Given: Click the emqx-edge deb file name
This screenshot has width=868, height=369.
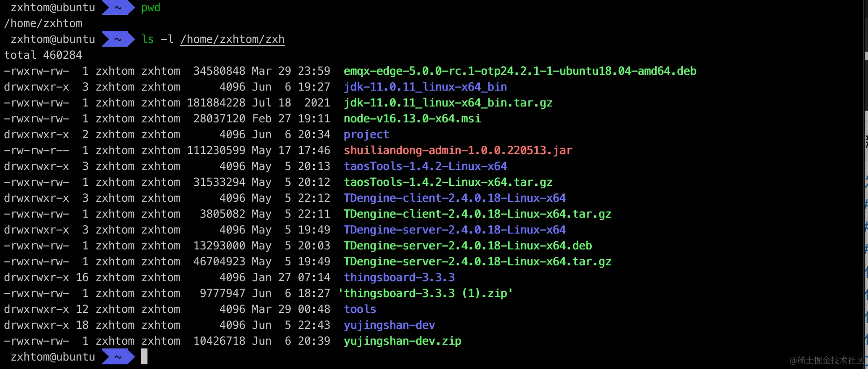Looking at the screenshot, I should coord(520,71).
